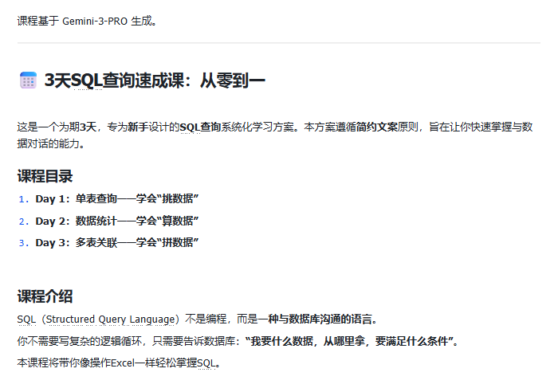The image size is (558, 392).
Task: Click the text 课程基于 Gemini-3-PRO 生成
Action: coord(86,22)
